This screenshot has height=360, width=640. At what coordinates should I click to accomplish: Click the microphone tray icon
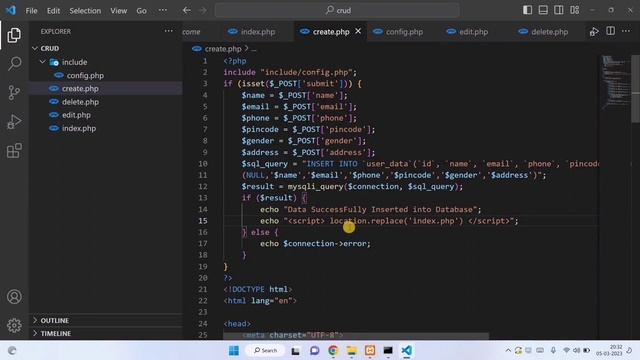point(553,351)
